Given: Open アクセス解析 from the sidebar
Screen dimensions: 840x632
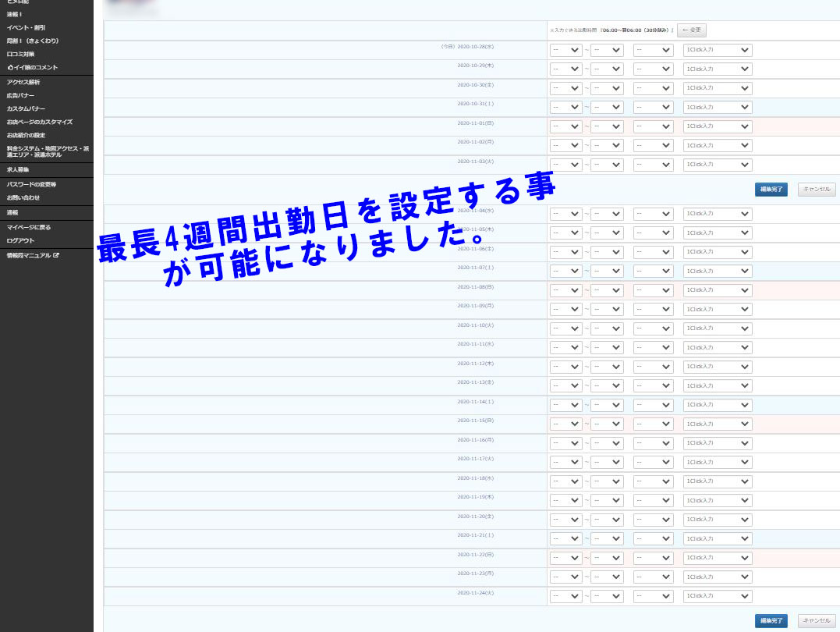Looking at the screenshot, I should point(23,83).
